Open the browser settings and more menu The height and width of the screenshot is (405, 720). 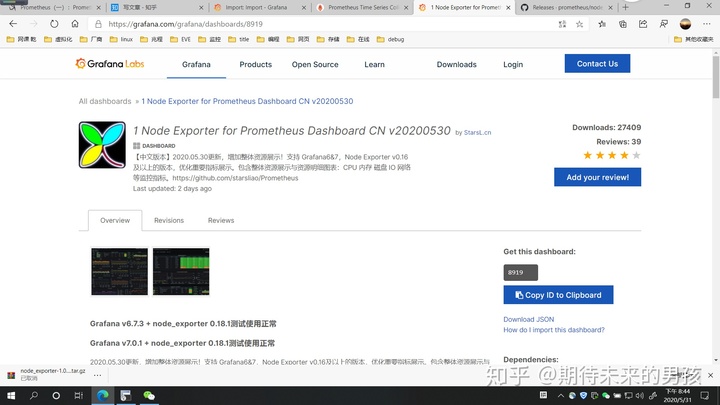pyautogui.click(x=706, y=24)
